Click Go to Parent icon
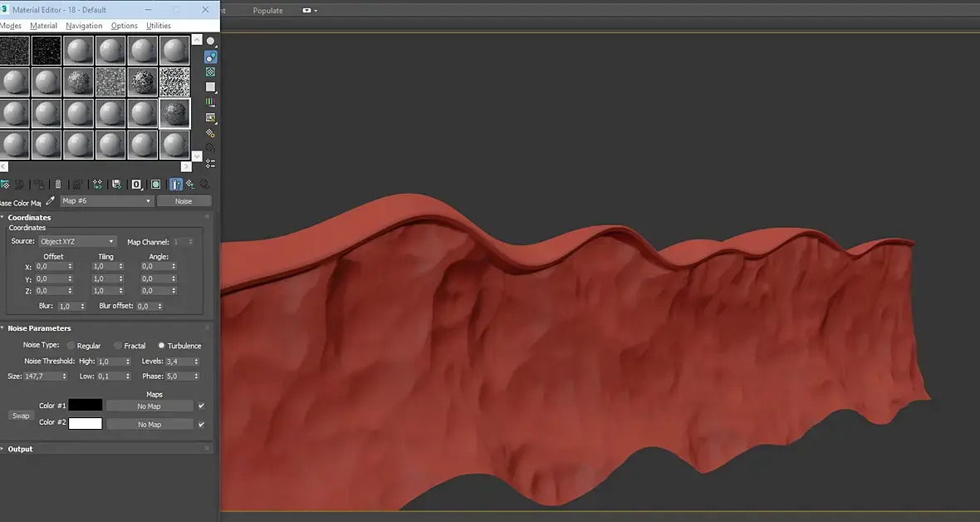The image size is (980, 522). (190, 185)
